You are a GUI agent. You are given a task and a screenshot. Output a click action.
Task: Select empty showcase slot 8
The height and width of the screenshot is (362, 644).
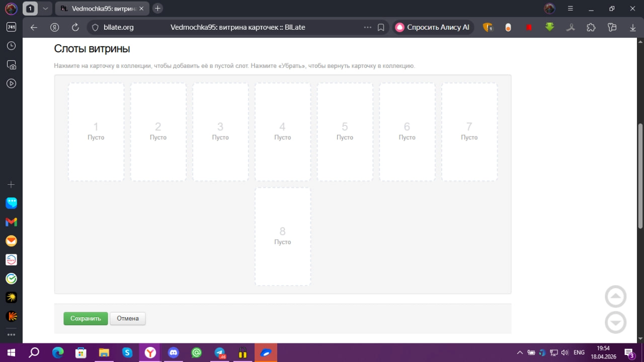[283, 237]
